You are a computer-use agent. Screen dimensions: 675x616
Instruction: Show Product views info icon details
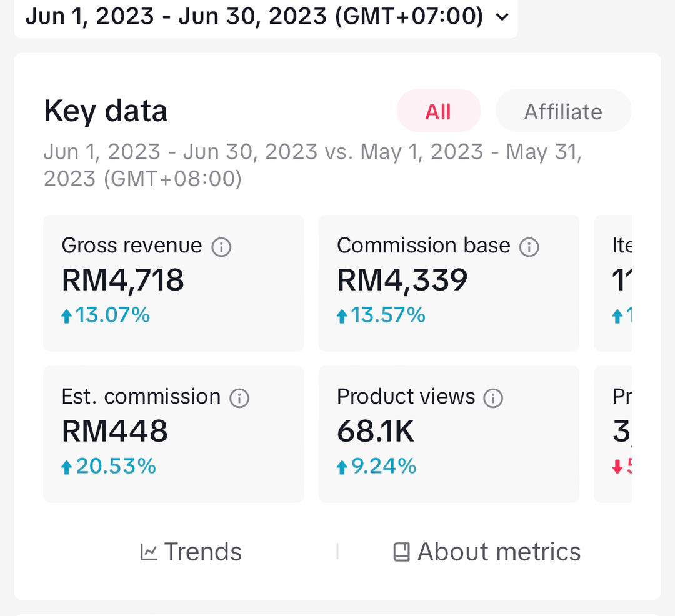coord(493,398)
